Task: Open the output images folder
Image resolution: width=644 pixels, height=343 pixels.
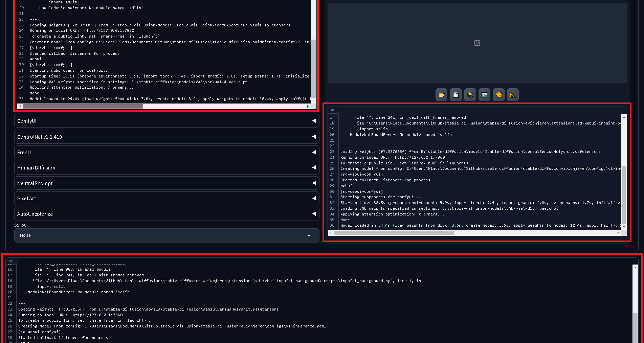Action: pos(441,95)
